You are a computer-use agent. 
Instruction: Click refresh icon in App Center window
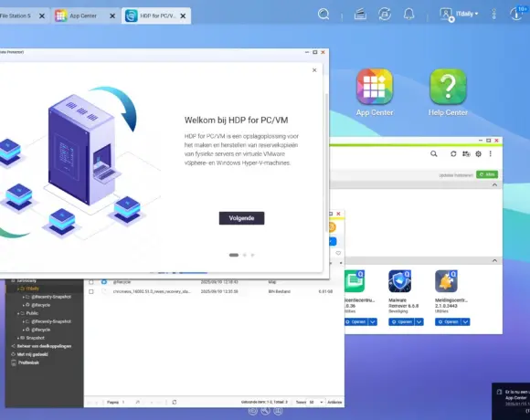[453, 154]
